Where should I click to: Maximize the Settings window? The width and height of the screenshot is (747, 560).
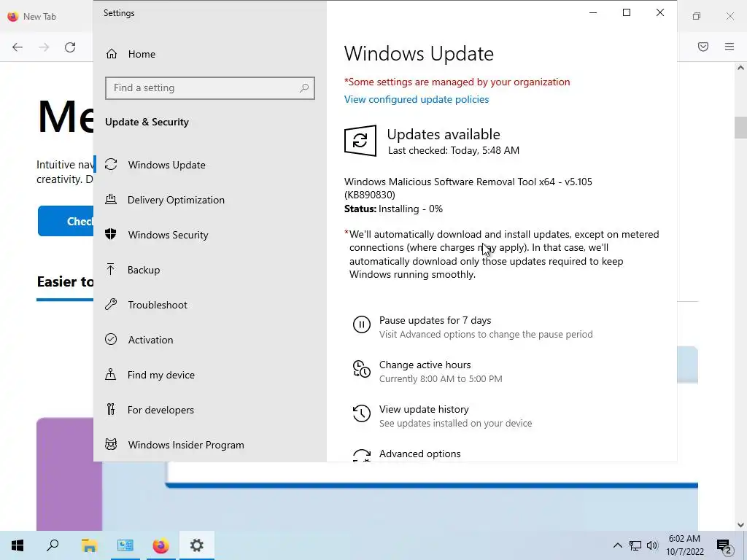(x=627, y=12)
